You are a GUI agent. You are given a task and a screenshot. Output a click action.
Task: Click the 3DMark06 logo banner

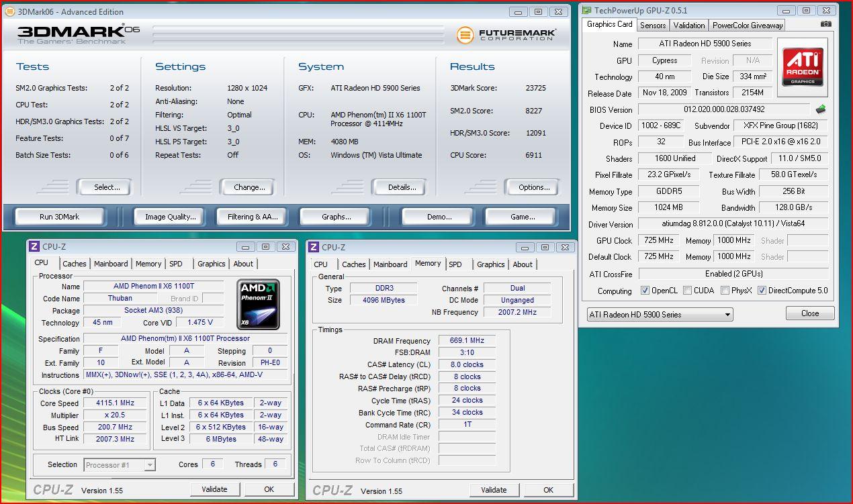80,35
